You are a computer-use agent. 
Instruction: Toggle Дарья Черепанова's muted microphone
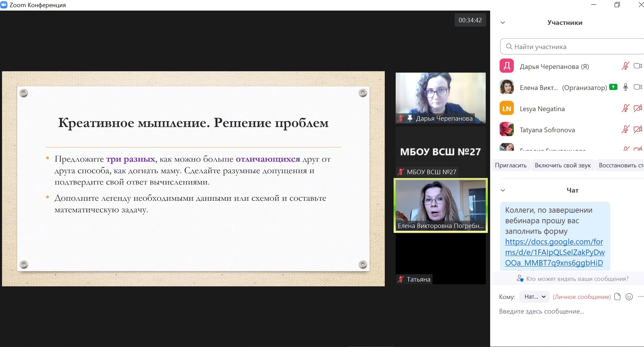(x=625, y=66)
